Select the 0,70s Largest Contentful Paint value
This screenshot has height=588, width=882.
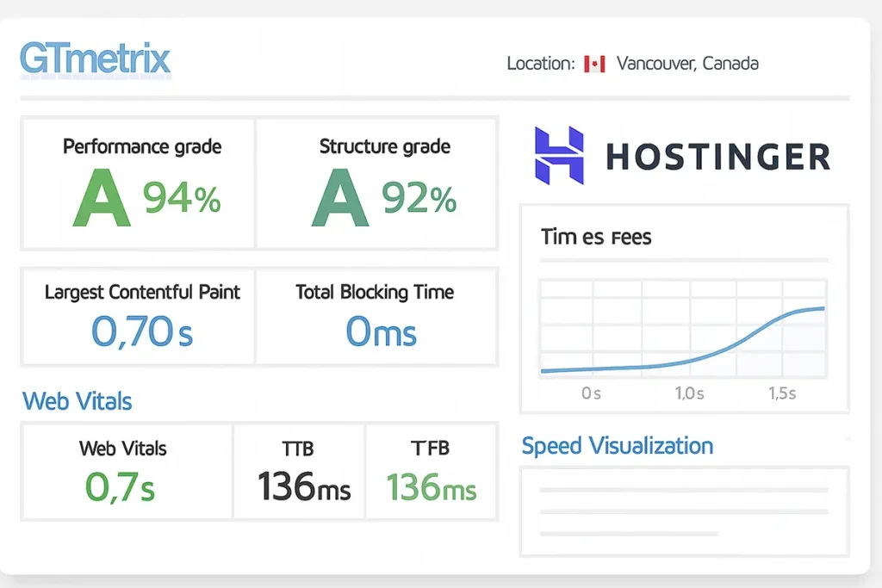coord(142,331)
